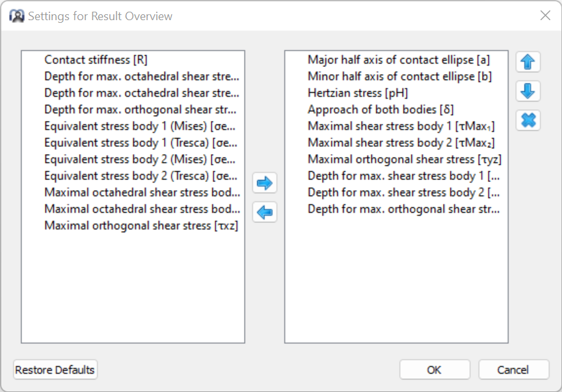Click the app icon in the title bar
Image resolution: width=562 pixels, height=392 pixels.
pos(17,16)
